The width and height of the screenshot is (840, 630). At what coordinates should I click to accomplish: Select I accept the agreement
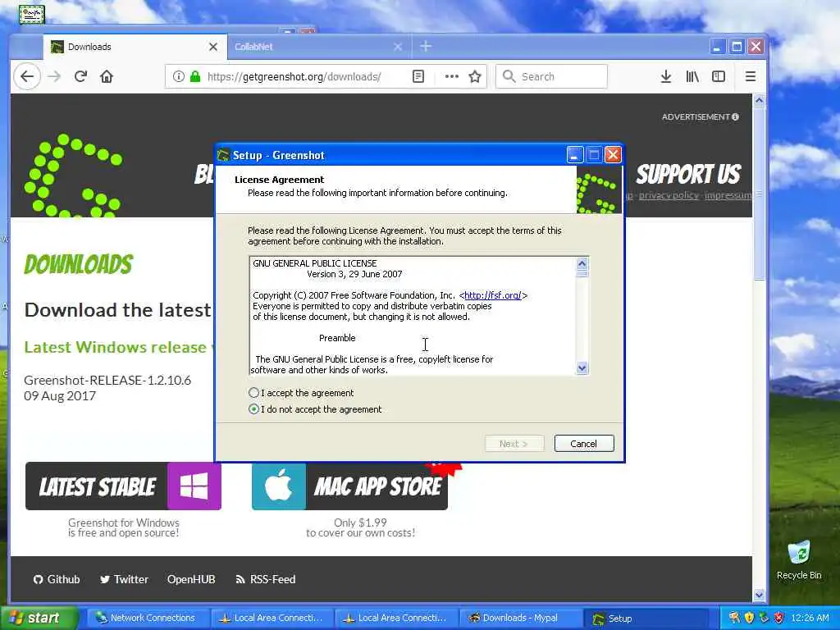click(254, 393)
